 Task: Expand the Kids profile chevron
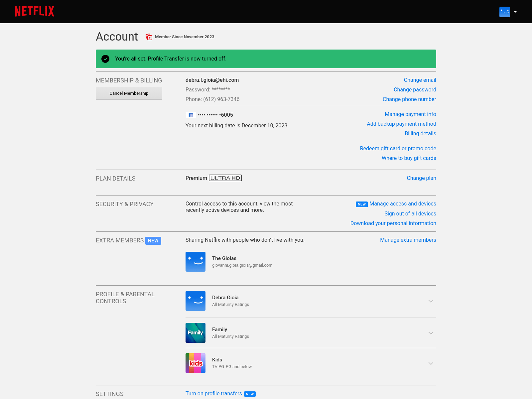(431, 363)
